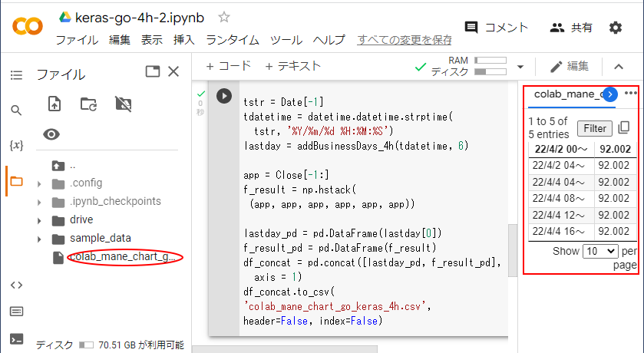644x353 pixels.
Task: Click the Filter button
Action: pyautogui.click(x=595, y=128)
